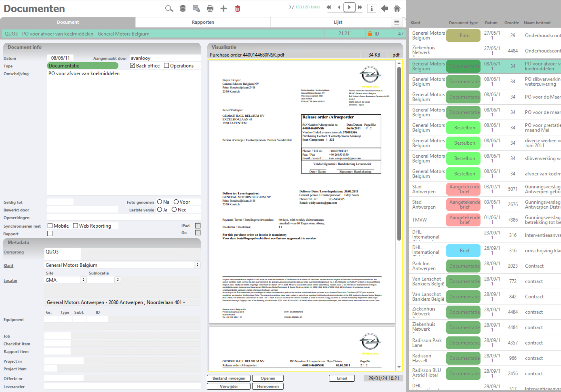Toggle the iPad checkbox

tap(198, 226)
